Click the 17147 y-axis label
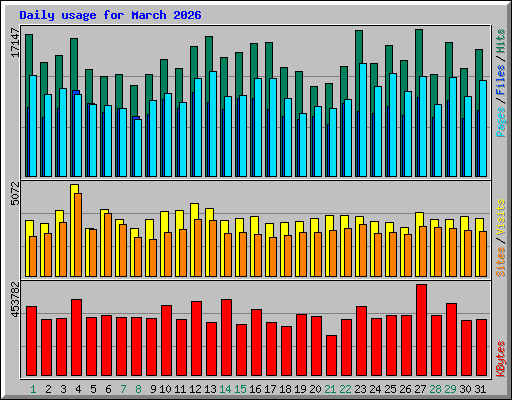The width and height of the screenshot is (512, 400). [x=15, y=43]
